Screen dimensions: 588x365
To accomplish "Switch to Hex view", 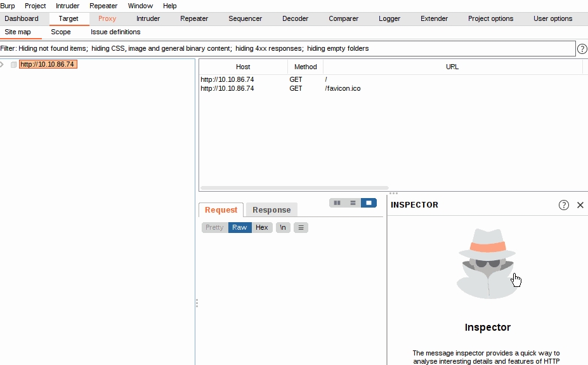I will click(262, 227).
